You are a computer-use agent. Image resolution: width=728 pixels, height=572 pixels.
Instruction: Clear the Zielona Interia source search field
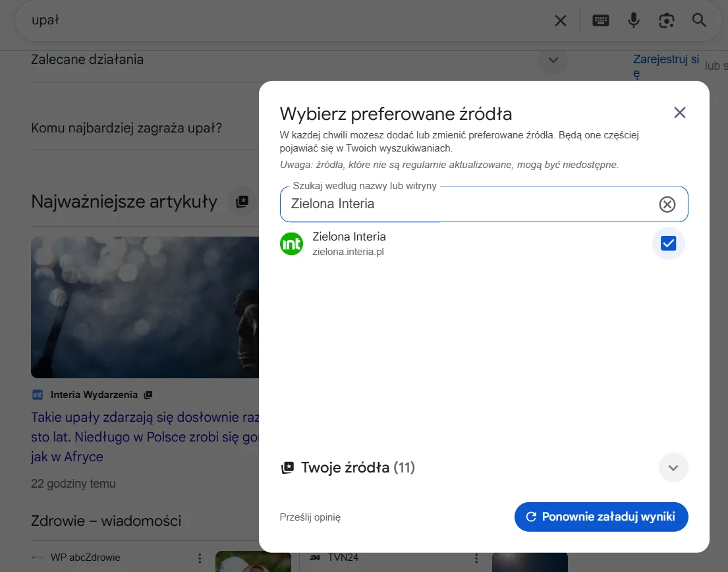coord(667,204)
